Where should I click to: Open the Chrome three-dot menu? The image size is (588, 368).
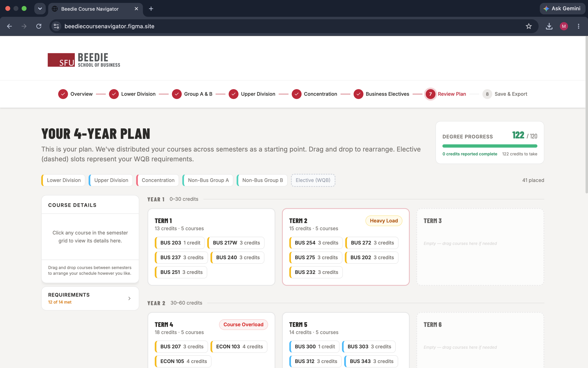coord(579,26)
